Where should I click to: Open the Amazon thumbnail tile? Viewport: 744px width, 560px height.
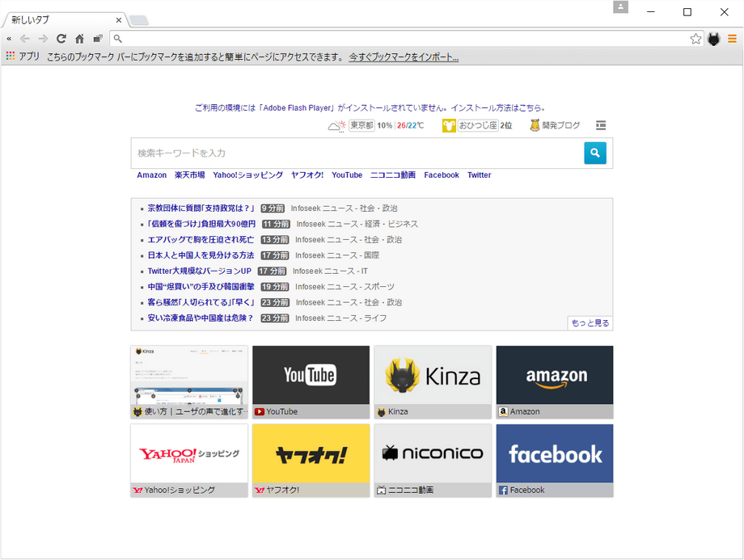(555, 382)
